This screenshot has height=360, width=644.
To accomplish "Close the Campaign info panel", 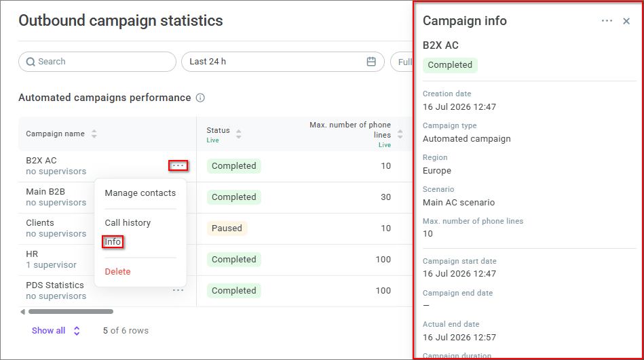I will [626, 21].
